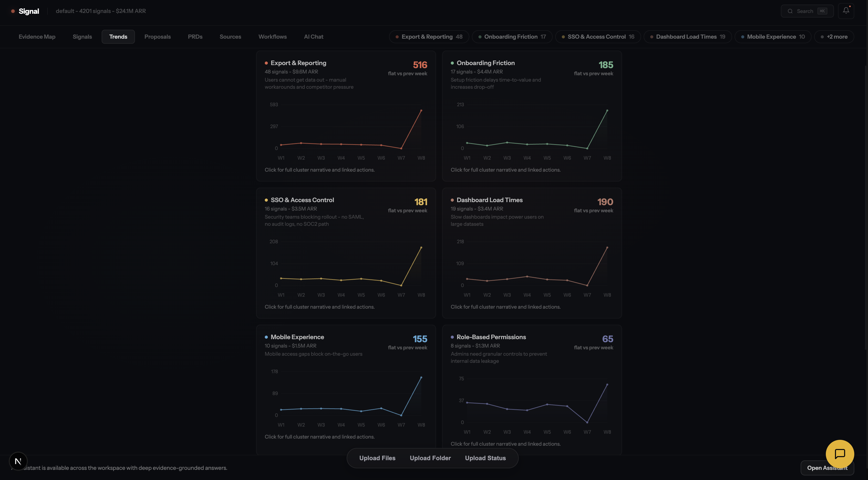The height and width of the screenshot is (480, 868).
Task: Toggle the Export & Reporting 48 filter chip
Action: pyautogui.click(x=429, y=37)
